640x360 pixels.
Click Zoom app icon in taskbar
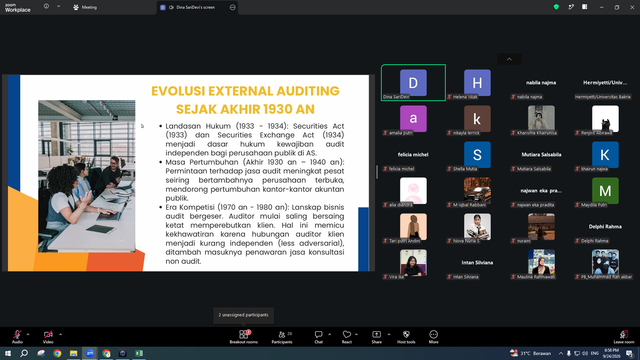tap(90, 353)
